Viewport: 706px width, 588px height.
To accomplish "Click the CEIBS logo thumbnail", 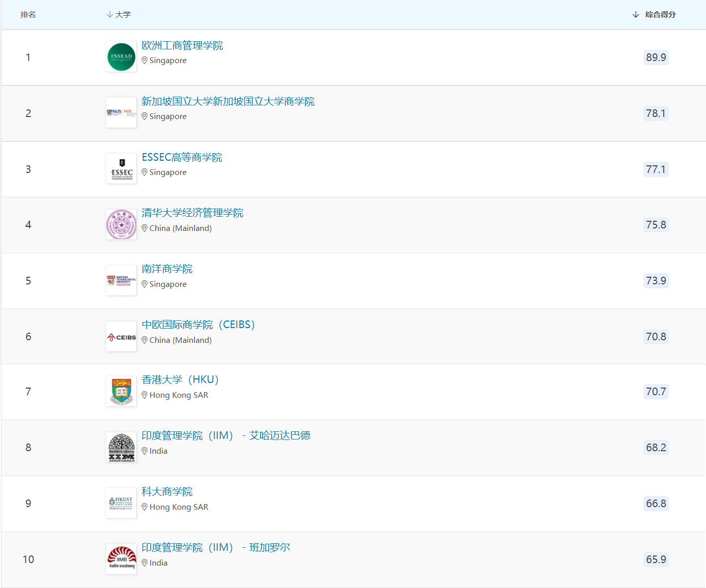I will 122,336.
